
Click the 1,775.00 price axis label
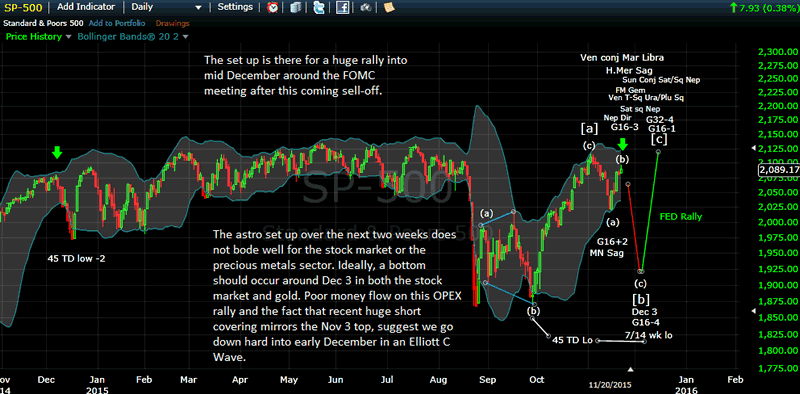click(778, 368)
